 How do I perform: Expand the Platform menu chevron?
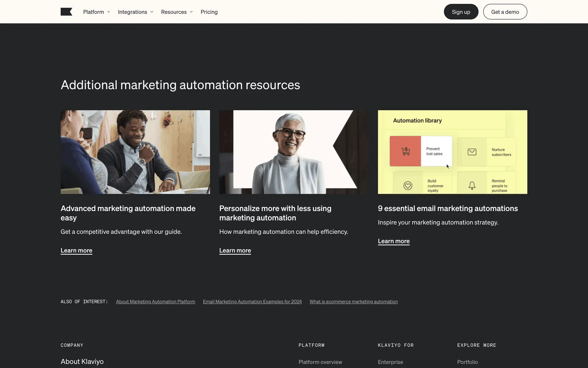[x=109, y=12]
